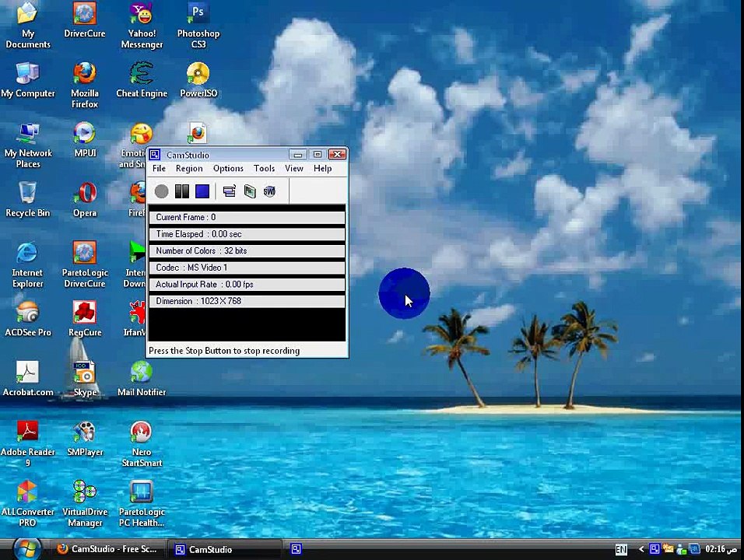Select the Number of Colors : 32 bits row
744x560 pixels.
click(x=247, y=251)
